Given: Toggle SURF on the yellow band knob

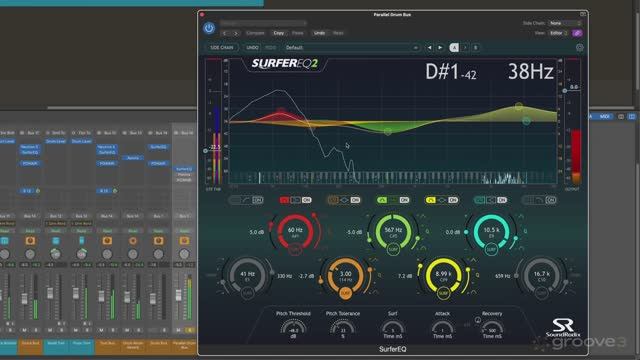Looking at the screenshot, I should point(443,293).
